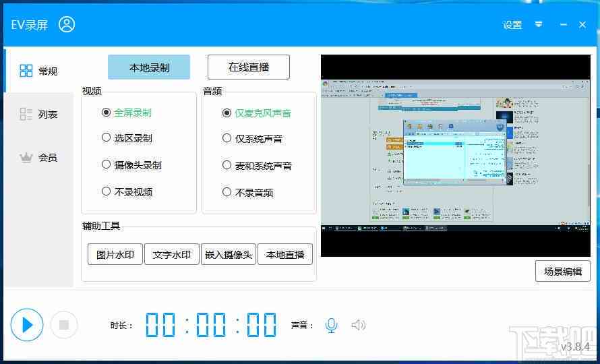Start recording with the play button
This screenshot has height=364, width=600.
(27, 325)
